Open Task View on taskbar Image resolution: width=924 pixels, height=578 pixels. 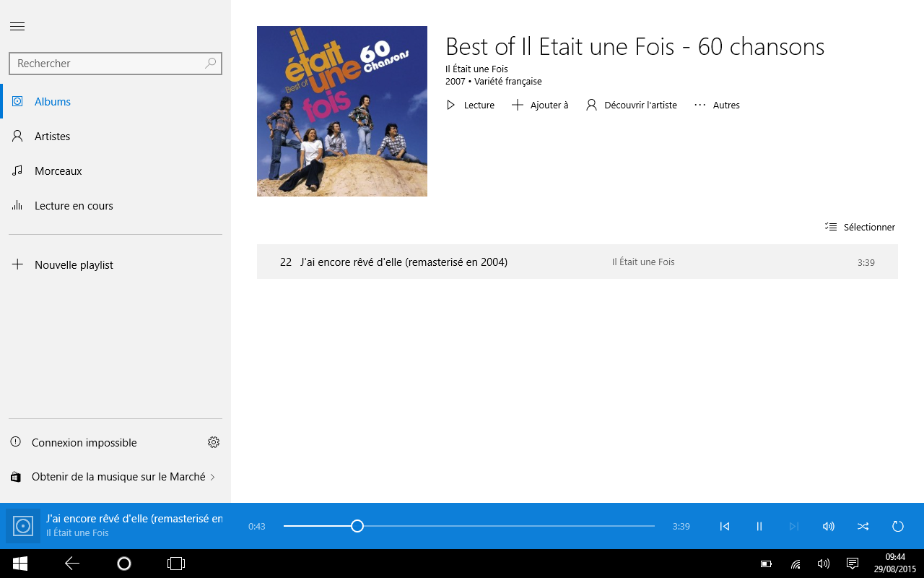[176, 564]
